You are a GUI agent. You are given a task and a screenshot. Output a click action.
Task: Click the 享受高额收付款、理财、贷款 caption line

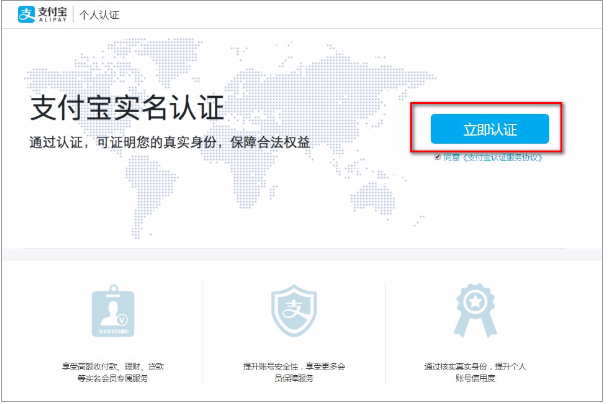click(111, 367)
